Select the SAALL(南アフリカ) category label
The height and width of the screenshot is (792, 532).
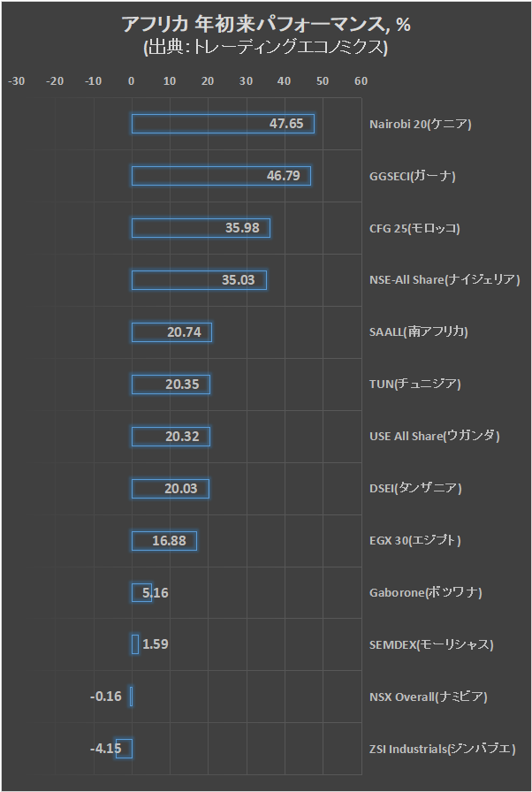tap(418, 331)
